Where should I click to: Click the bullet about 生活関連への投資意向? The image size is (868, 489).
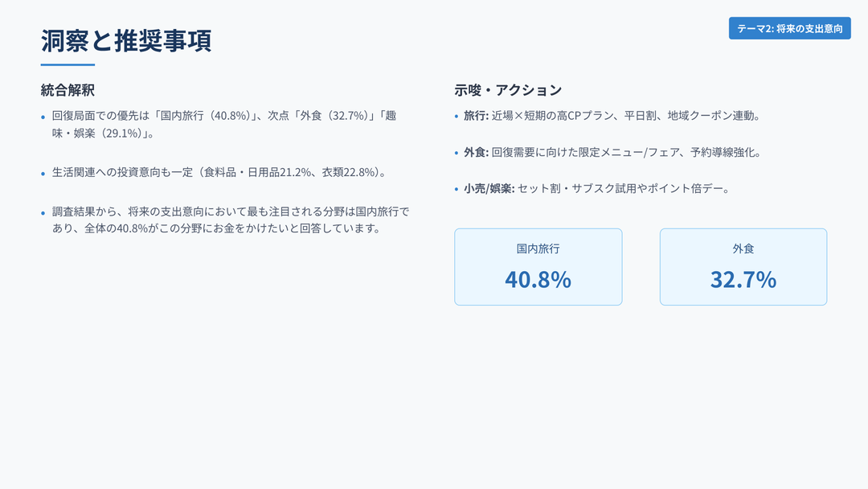click(219, 172)
